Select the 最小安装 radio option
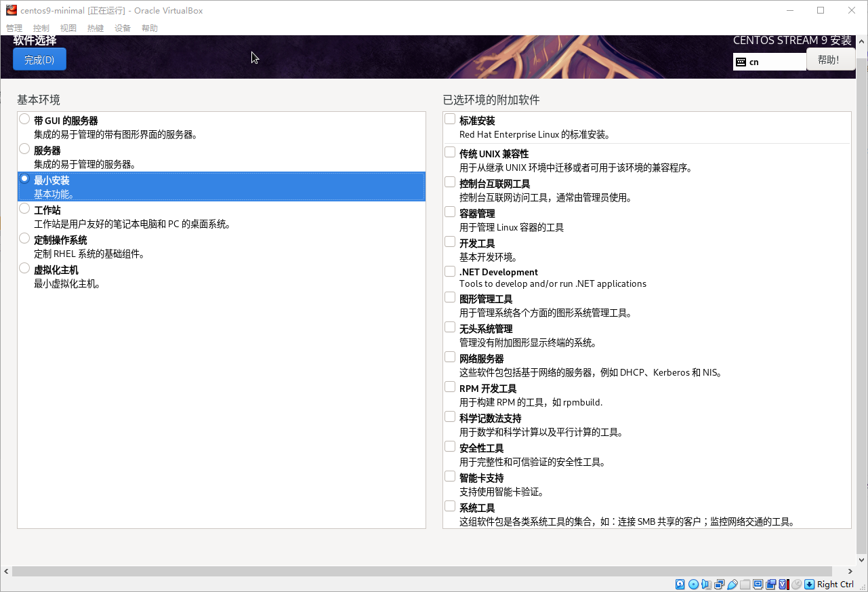This screenshot has width=868, height=592. coord(24,179)
